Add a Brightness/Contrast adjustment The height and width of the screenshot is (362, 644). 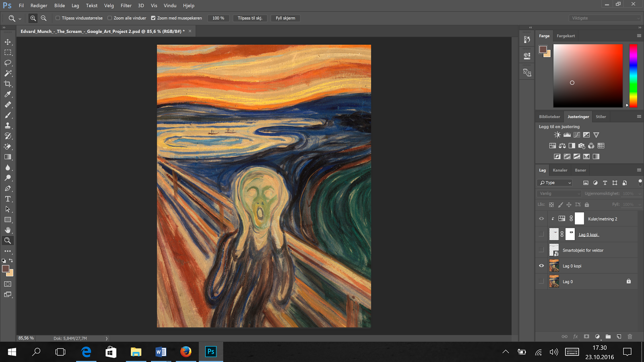click(x=557, y=135)
